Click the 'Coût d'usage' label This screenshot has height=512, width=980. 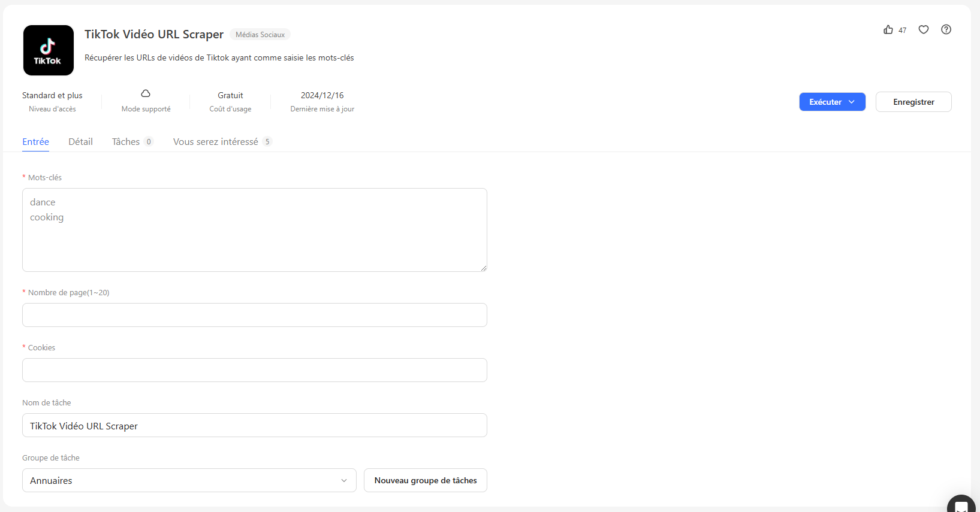(x=230, y=109)
